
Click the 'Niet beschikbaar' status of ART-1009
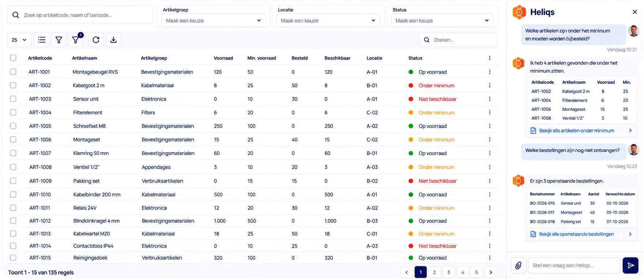coord(437,181)
